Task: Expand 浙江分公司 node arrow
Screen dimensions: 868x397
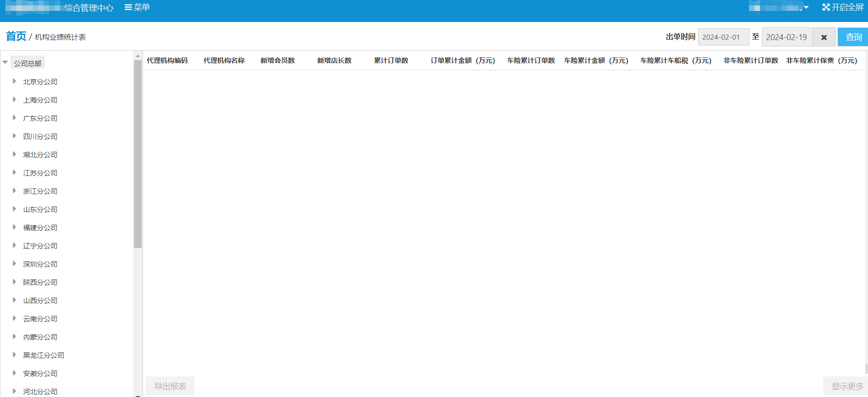Action: coord(14,191)
